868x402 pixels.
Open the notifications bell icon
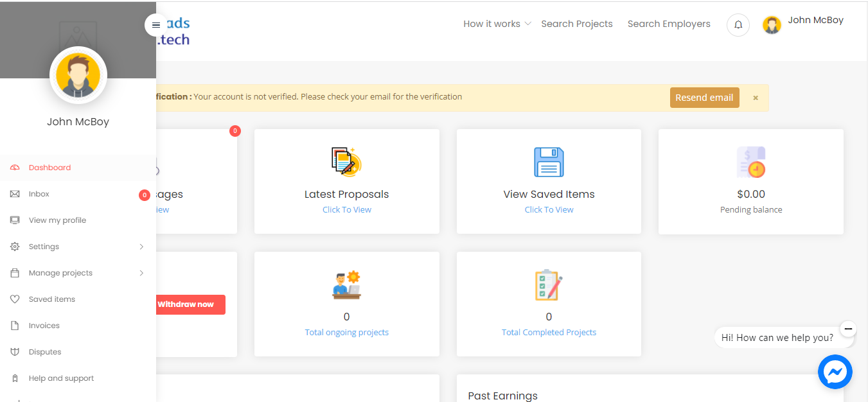738,24
